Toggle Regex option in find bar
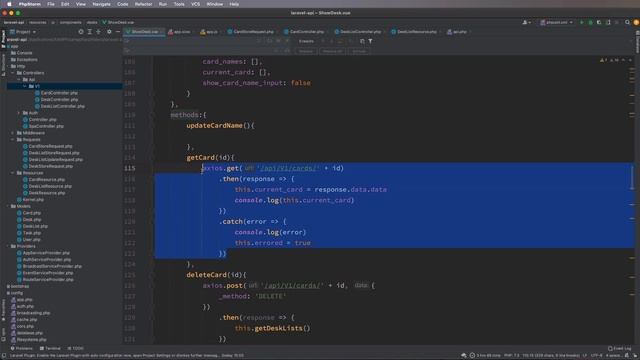The width and height of the screenshot is (640, 360). (287, 41)
